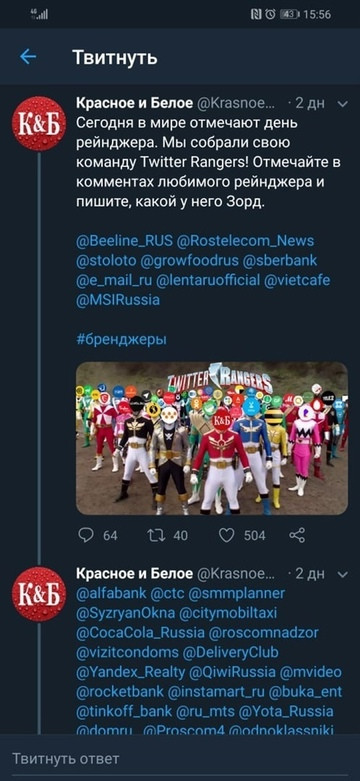Open @Beeline_RUS mention

124,241
